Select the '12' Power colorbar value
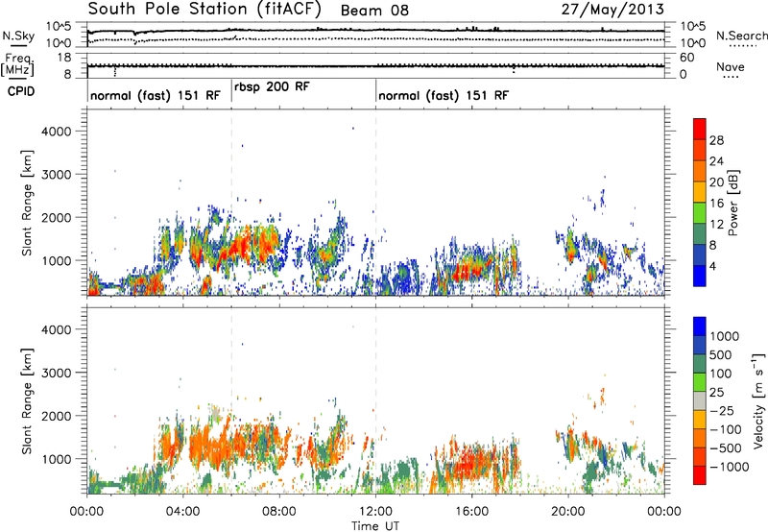The width and height of the screenshot is (768, 532). (716, 225)
